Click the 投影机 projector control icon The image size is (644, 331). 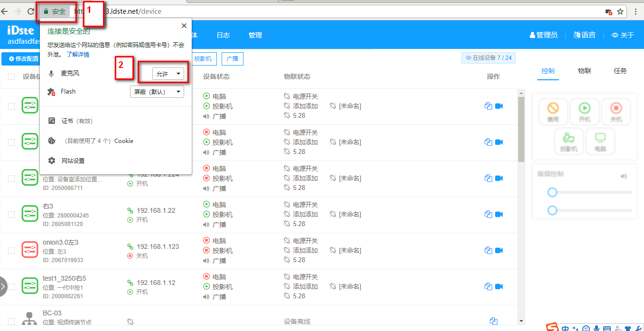click(x=569, y=139)
